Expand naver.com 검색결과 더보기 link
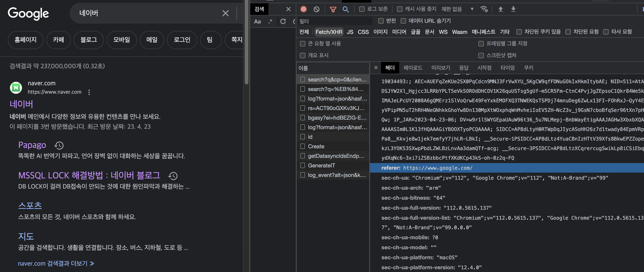This screenshot has width=644, height=272. click(56, 263)
